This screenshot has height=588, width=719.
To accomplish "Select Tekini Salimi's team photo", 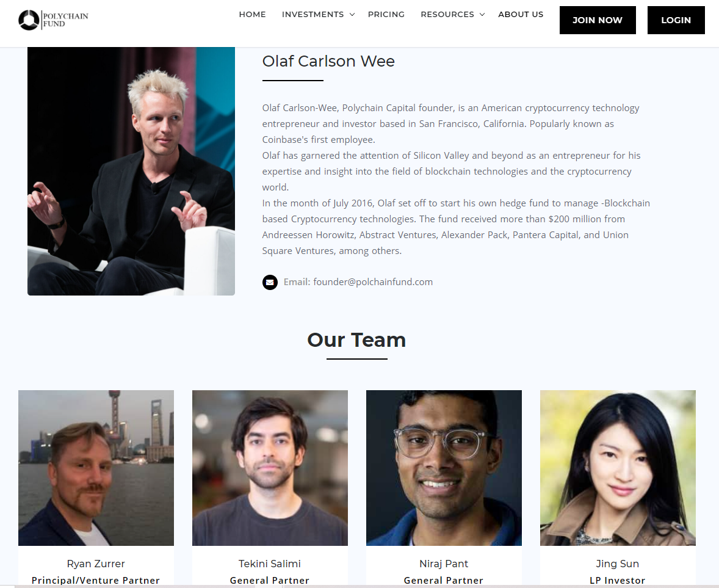I will [x=270, y=468].
